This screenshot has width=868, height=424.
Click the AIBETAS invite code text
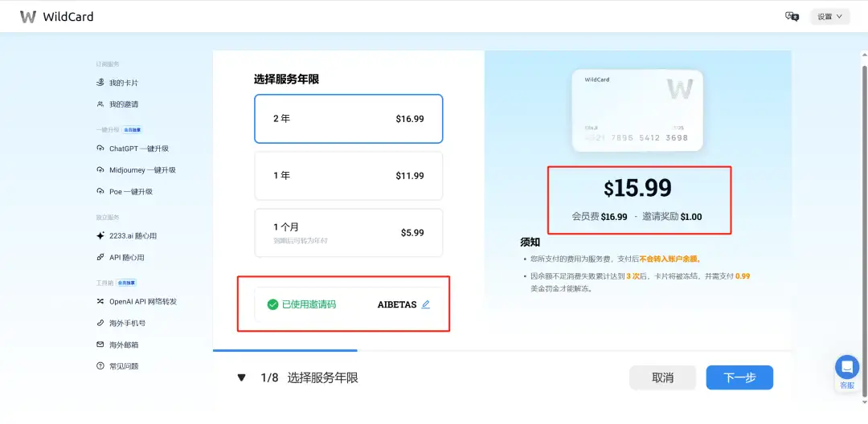pos(397,304)
